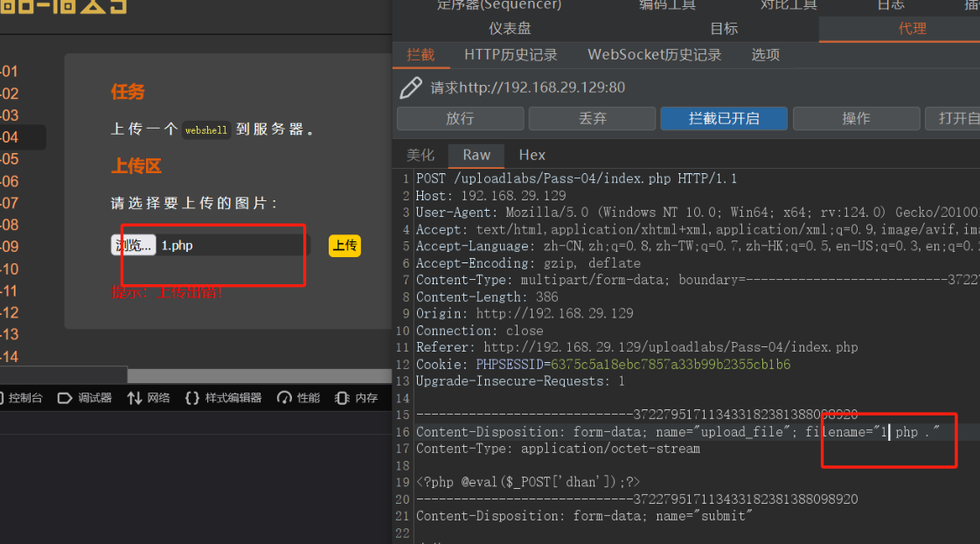Viewport: 980px width, 544px height.
Task: Click the 打开 browser button at right edge
Action: 953,118
